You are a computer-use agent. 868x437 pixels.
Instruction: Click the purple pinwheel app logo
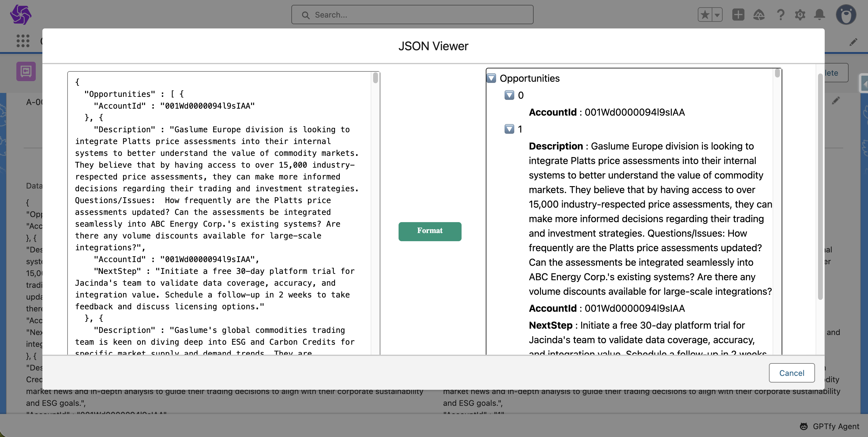coord(21,15)
